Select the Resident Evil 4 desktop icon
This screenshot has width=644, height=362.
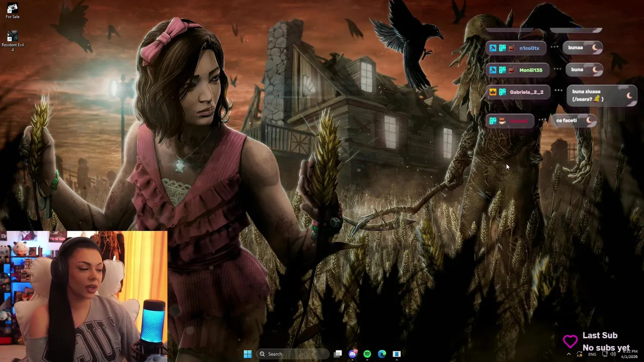13,41
